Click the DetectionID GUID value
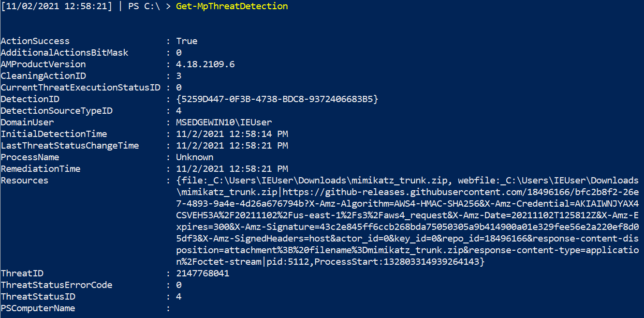The height and width of the screenshot is (318, 644). (x=277, y=99)
